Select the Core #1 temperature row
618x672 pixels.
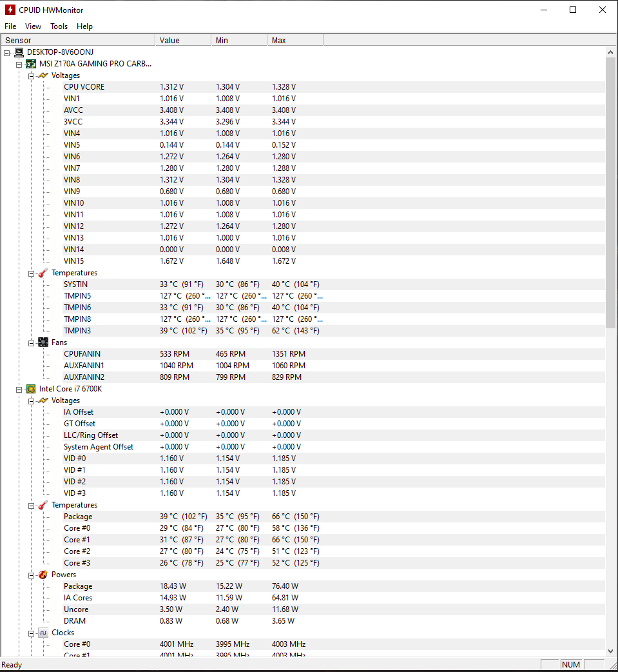(334, 540)
